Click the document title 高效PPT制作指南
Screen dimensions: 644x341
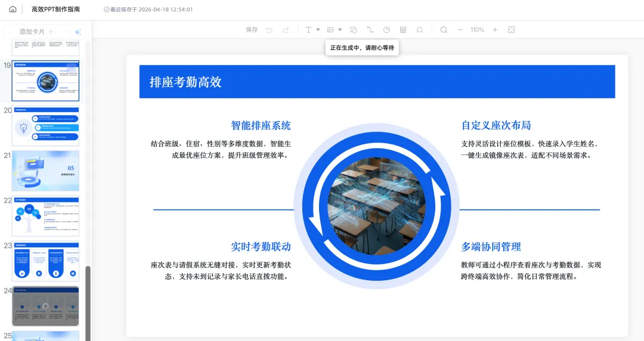(x=56, y=9)
